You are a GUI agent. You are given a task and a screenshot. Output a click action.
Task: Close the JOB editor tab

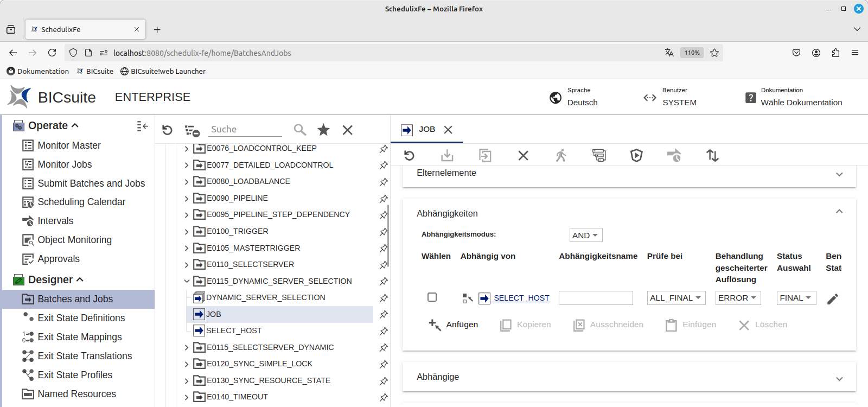point(448,130)
